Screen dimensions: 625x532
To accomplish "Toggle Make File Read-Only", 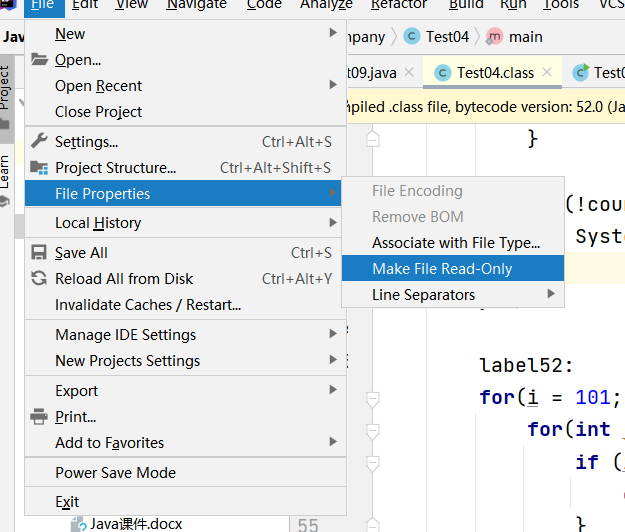I will click(453, 269).
